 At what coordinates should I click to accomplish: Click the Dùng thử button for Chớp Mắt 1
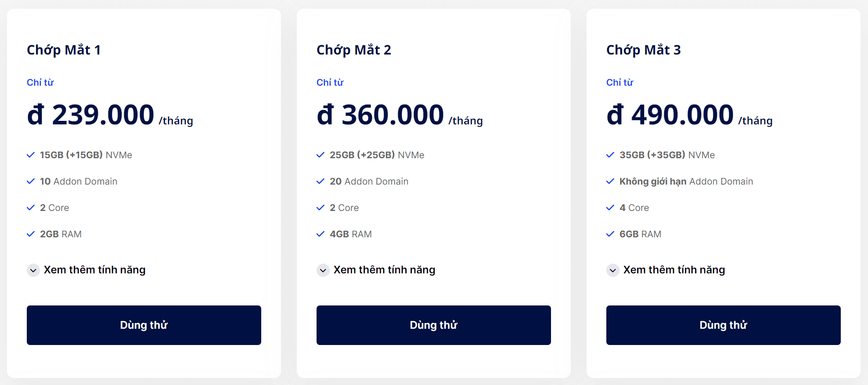coord(144,325)
